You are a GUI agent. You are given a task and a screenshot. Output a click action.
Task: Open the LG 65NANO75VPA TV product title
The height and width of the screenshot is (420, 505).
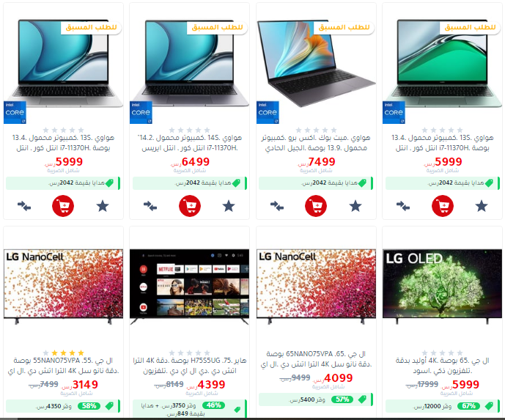pos(316,359)
